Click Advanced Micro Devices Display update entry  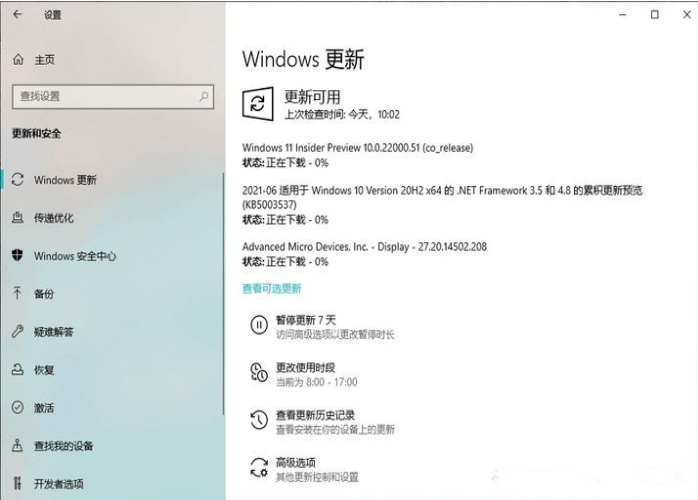pos(364,247)
